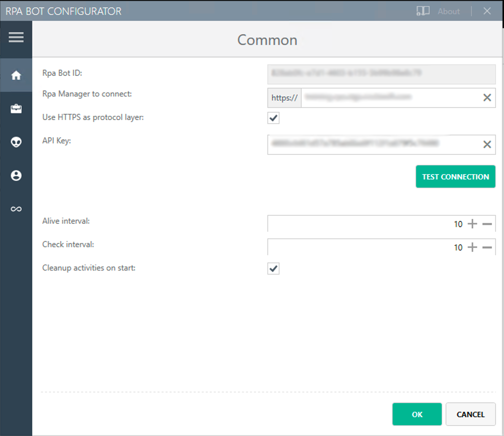Screen dimensions: 504x436
Task: Select the alien bot icon in sidebar
Action: [x=16, y=142]
